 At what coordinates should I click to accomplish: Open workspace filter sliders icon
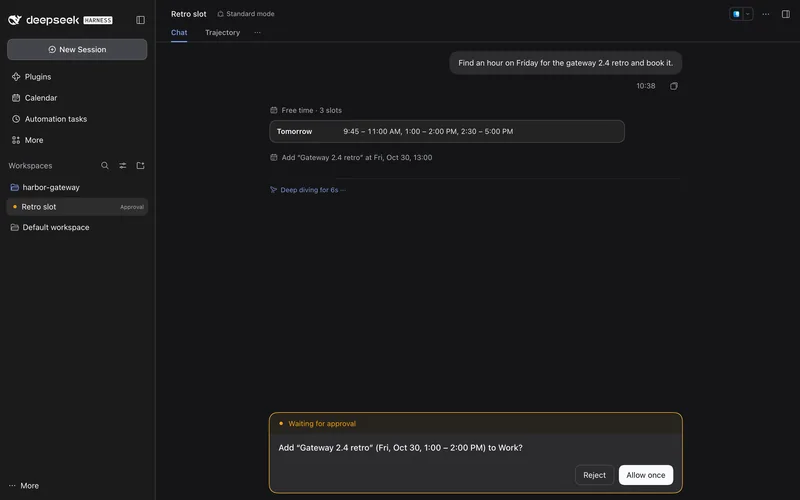[122, 166]
